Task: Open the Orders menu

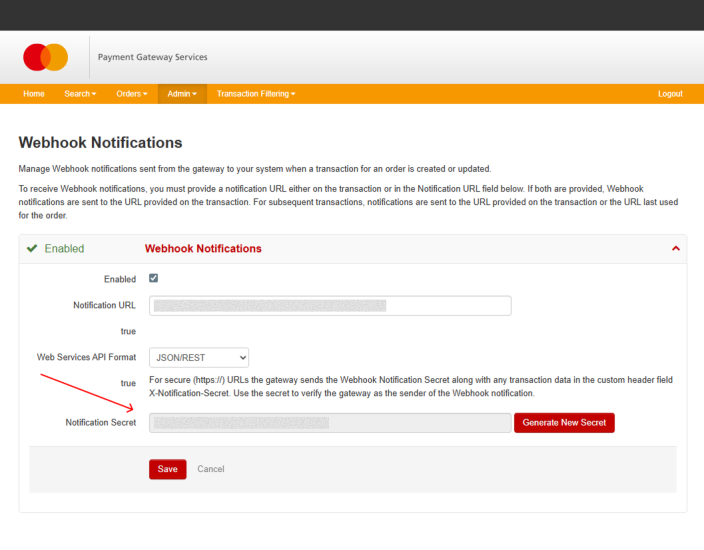Action: [132, 94]
